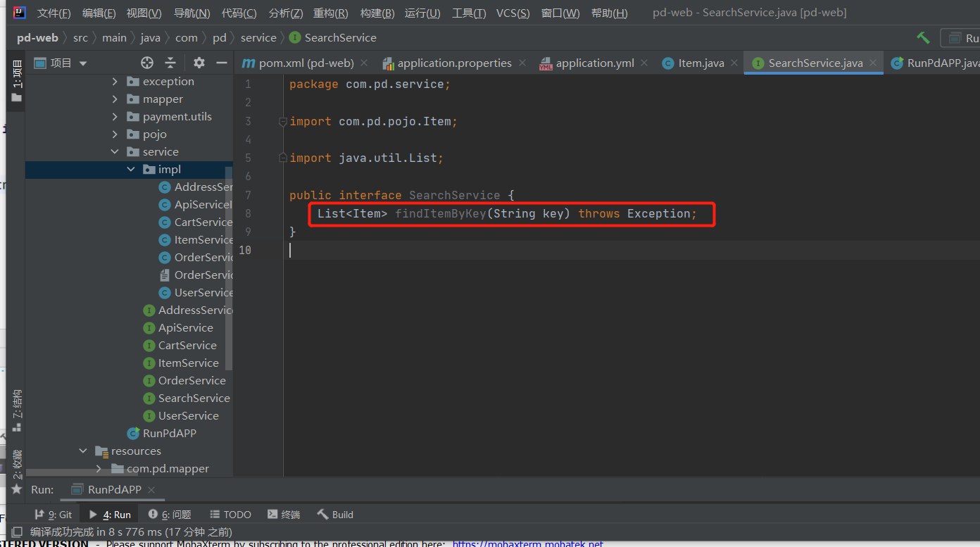Close the SearchService.java tab
This screenshot has width=980, height=547.
(873, 63)
